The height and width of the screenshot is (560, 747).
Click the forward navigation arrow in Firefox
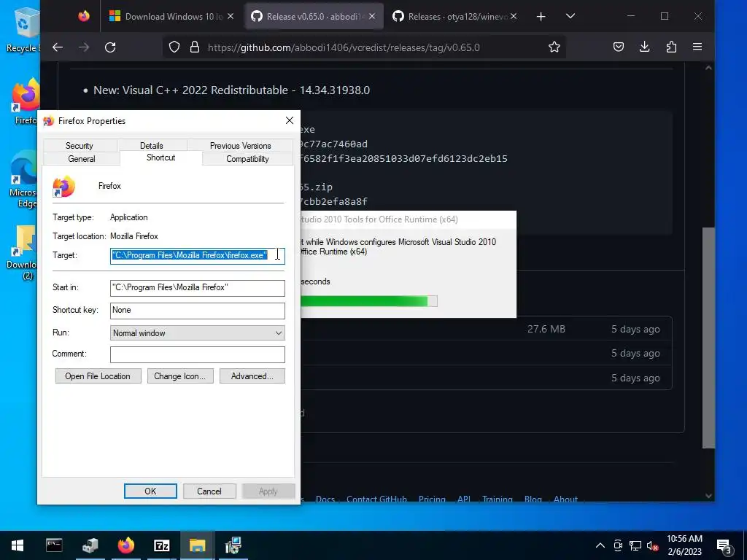pyautogui.click(x=84, y=47)
